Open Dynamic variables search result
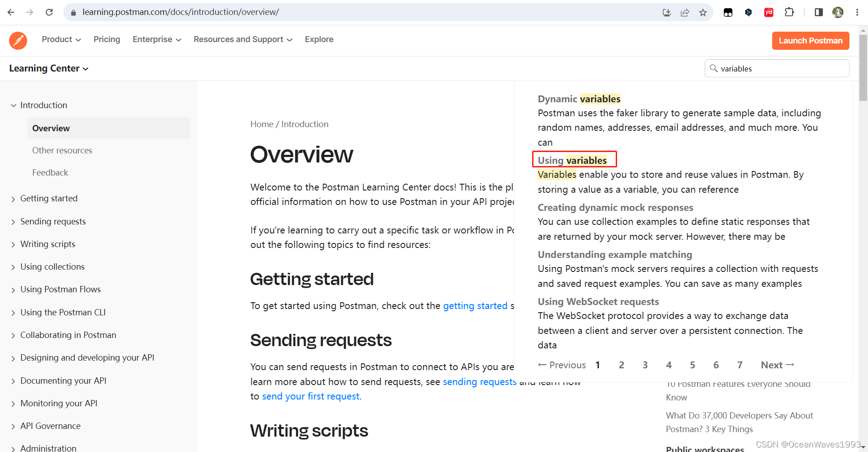This screenshot has width=868, height=452. pos(579,99)
